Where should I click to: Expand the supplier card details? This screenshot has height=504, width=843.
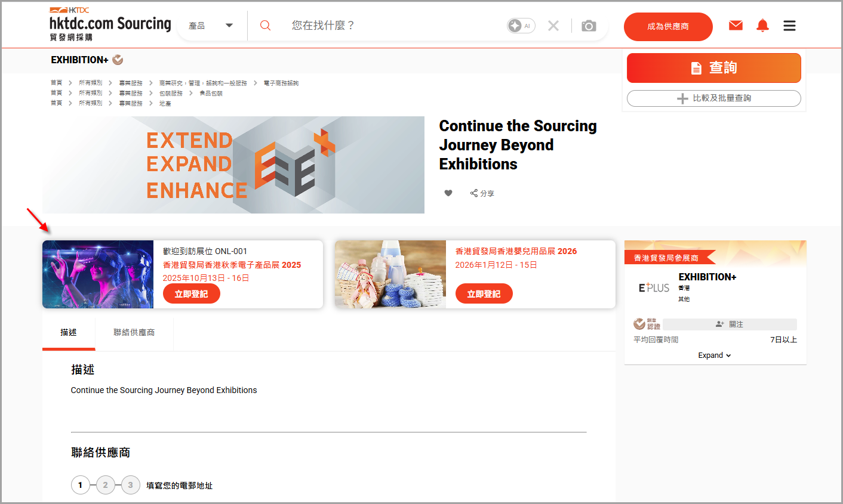(x=715, y=355)
